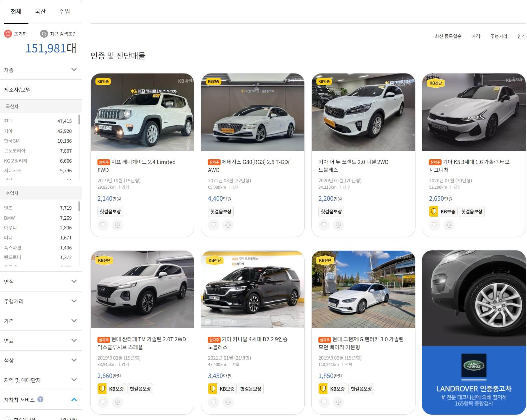527x420 pixels.
Task: Sort listings by 연식
Action: click(x=521, y=36)
